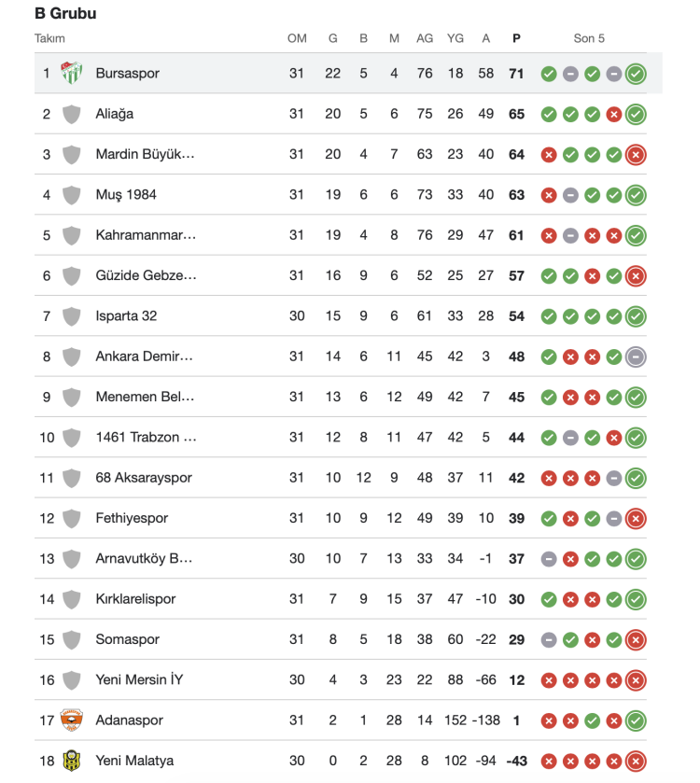Open the Muş 1984 team link
Image resolution: width=700 pixels, height=783 pixels.
(x=126, y=195)
